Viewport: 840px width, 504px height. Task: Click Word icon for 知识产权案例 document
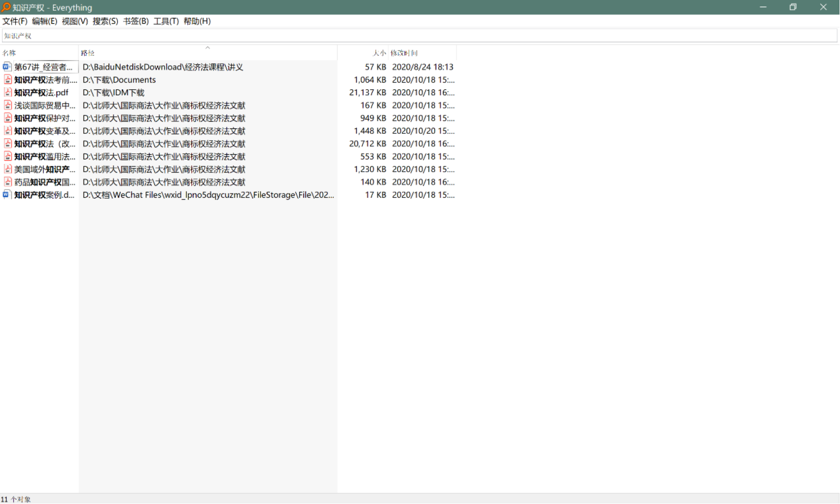pos(7,195)
